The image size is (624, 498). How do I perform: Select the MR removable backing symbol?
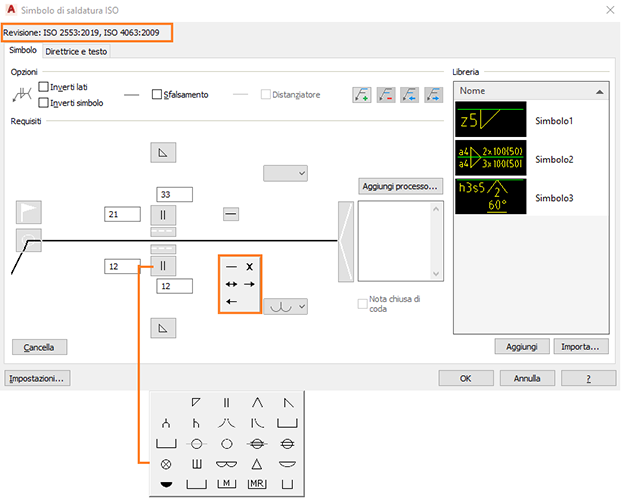click(257, 484)
